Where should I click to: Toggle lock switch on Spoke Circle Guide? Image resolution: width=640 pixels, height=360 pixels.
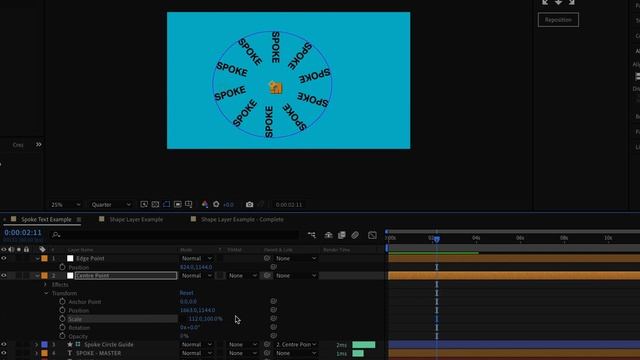27,344
